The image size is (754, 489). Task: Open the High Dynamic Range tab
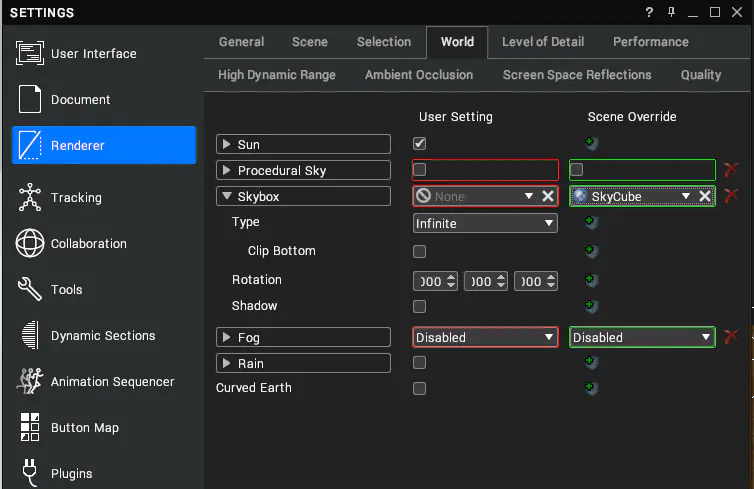277,75
